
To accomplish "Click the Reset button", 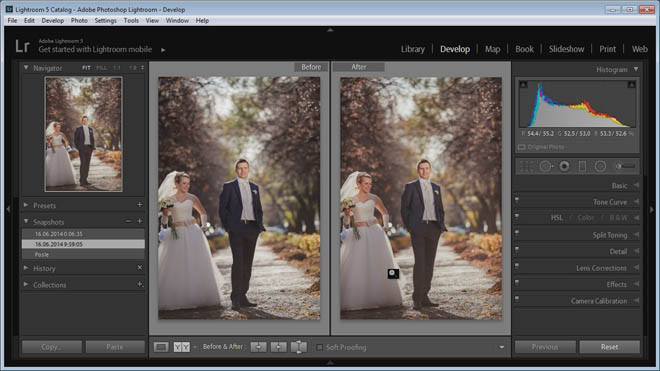I will pos(609,347).
